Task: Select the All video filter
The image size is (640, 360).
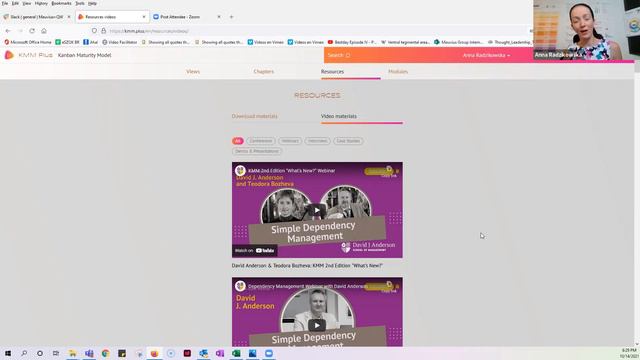Action: [x=238, y=141]
